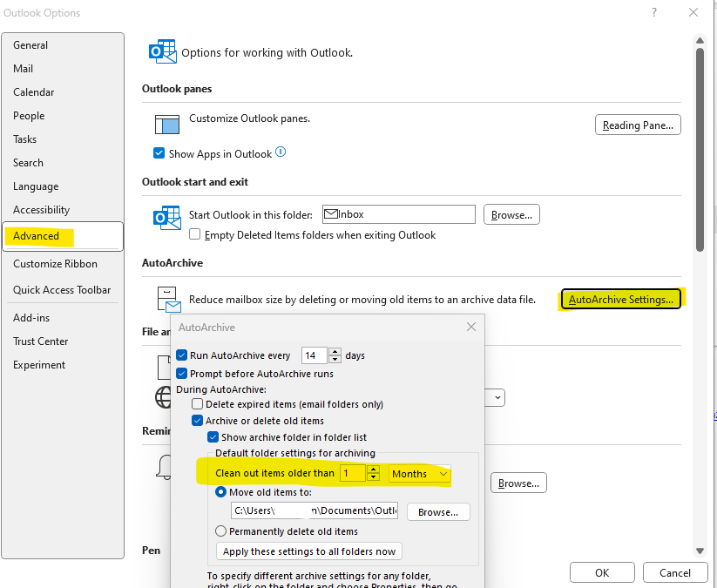Open Customize Ribbon category

click(x=63, y=264)
